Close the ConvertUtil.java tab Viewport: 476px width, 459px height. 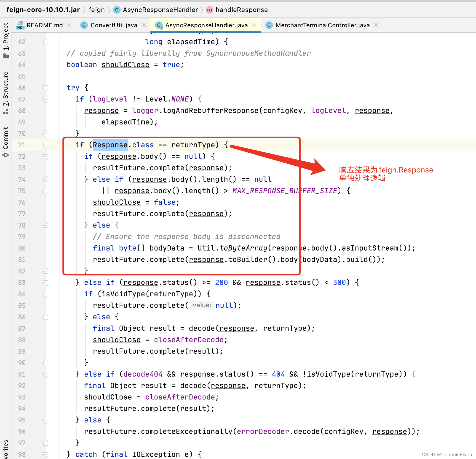pos(144,25)
